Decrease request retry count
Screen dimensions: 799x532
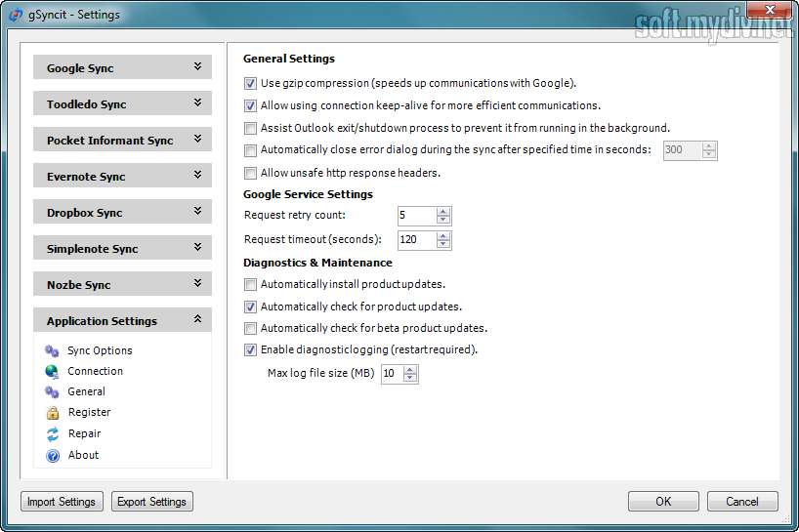(443, 220)
